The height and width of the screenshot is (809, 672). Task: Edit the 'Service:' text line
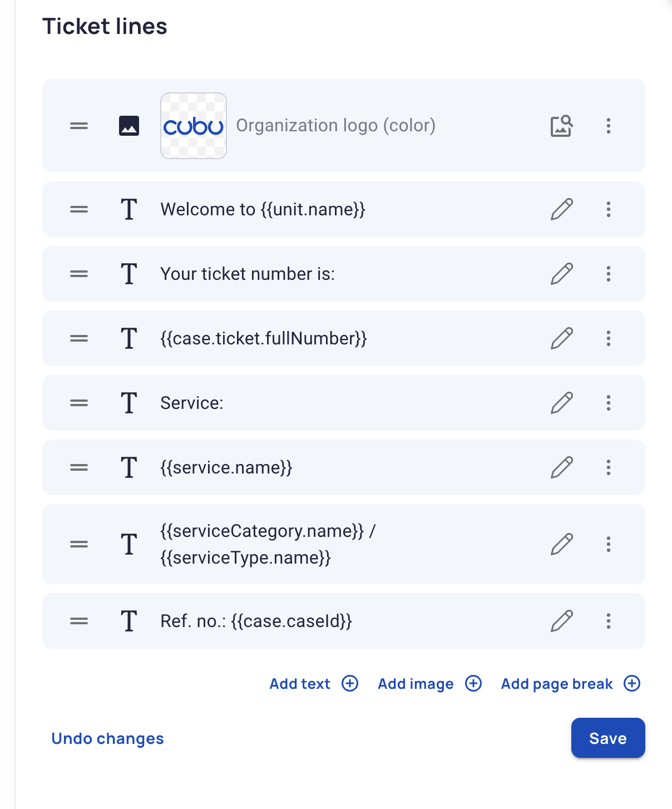click(562, 403)
